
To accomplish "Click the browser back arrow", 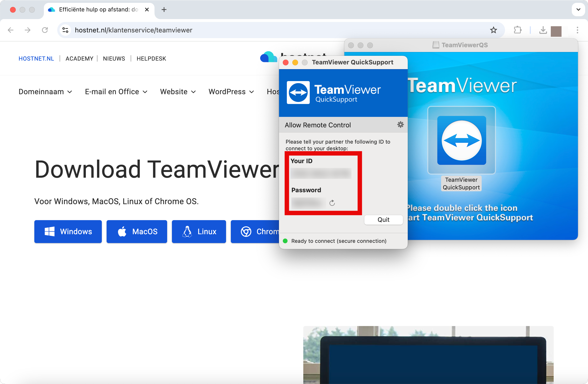I will pyautogui.click(x=11, y=30).
